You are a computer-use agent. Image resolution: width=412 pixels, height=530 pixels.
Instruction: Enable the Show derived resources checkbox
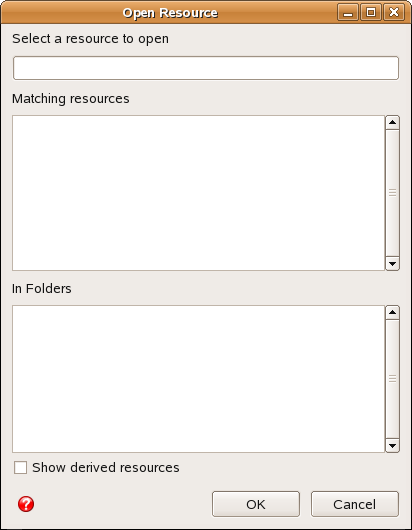point(20,468)
